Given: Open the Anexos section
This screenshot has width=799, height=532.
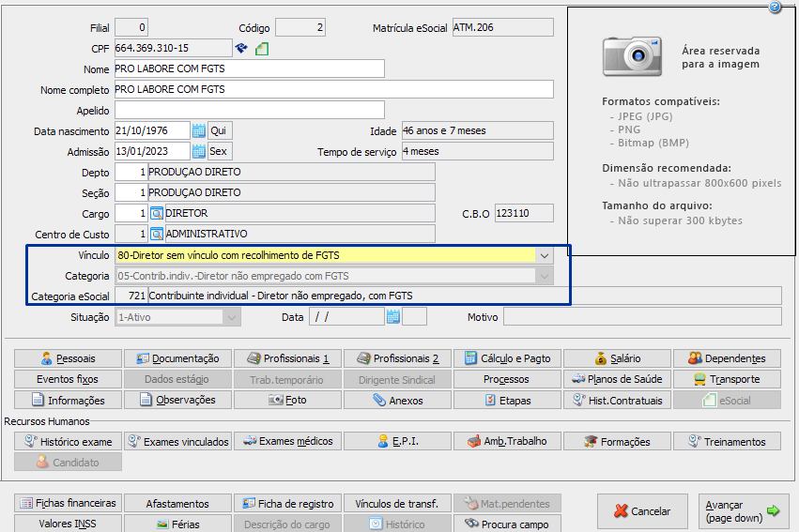Looking at the screenshot, I should 397,400.
